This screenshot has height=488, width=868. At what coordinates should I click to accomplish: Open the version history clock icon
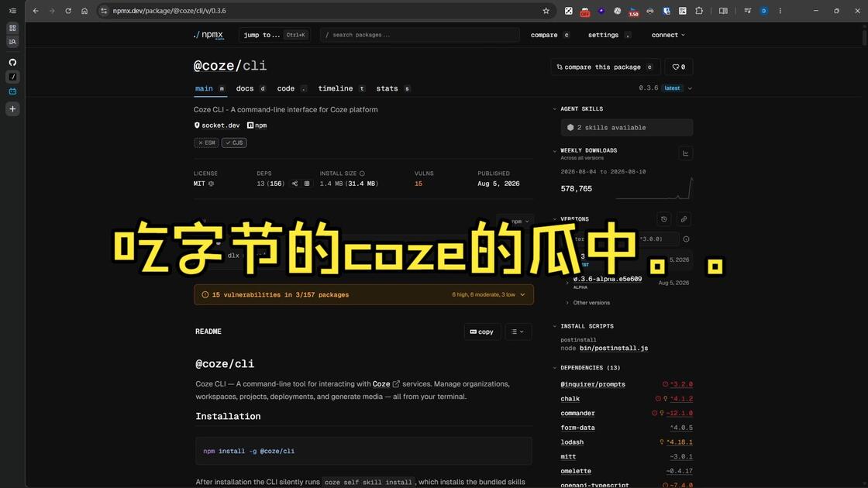(x=663, y=219)
